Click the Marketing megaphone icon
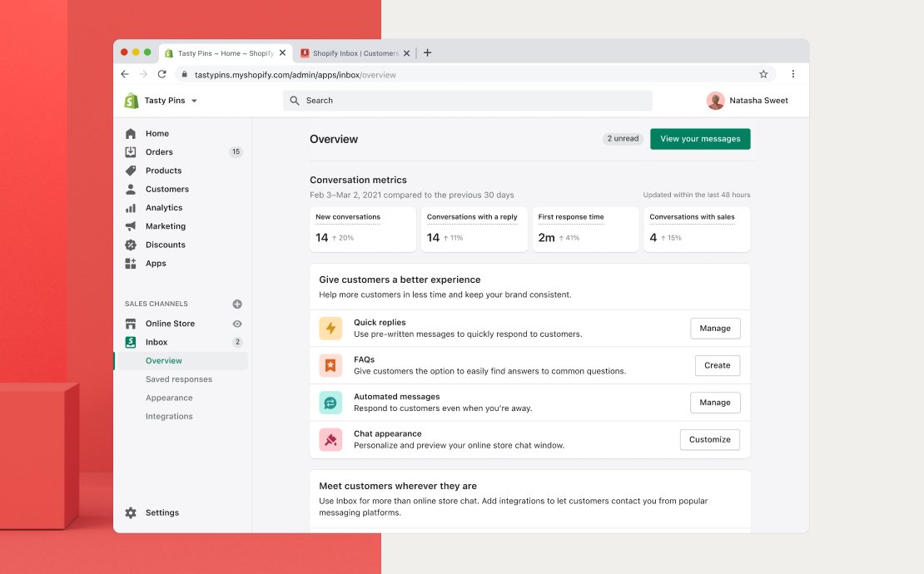 [x=132, y=225]
